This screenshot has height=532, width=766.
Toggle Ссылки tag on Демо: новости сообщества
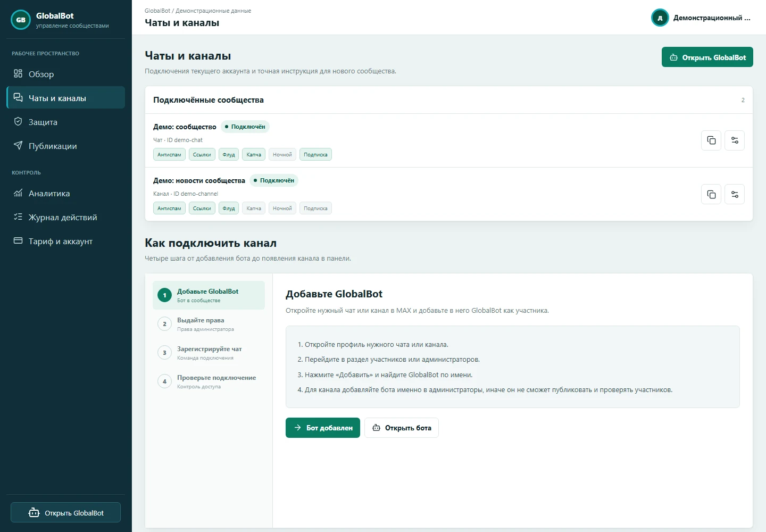[202, 209]
